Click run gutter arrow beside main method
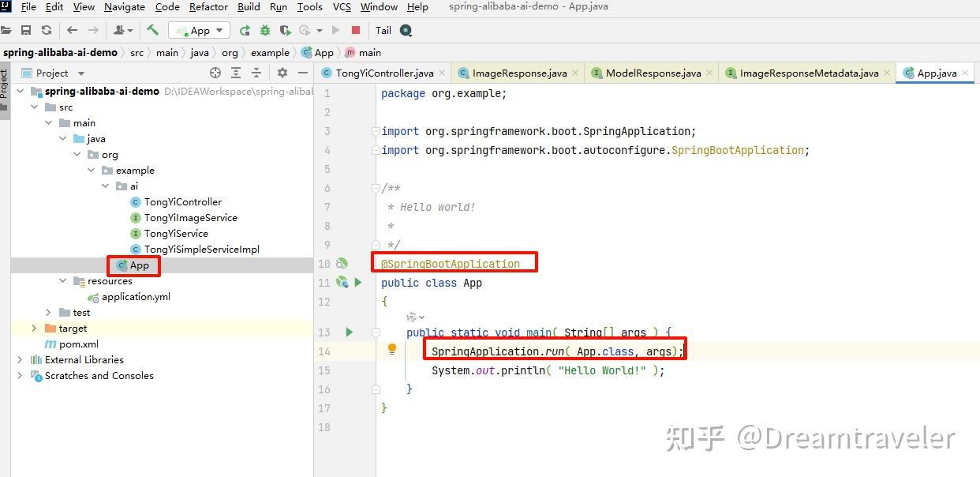The width and height of the screenshot is (980, 477). tap(350, 332)
